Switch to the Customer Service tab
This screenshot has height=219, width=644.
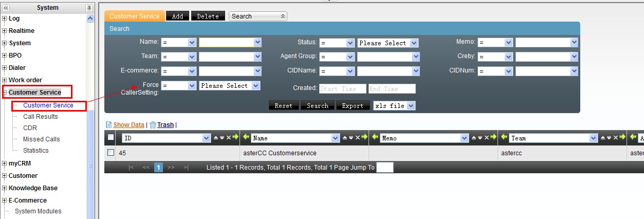click(x=135, y=16)
